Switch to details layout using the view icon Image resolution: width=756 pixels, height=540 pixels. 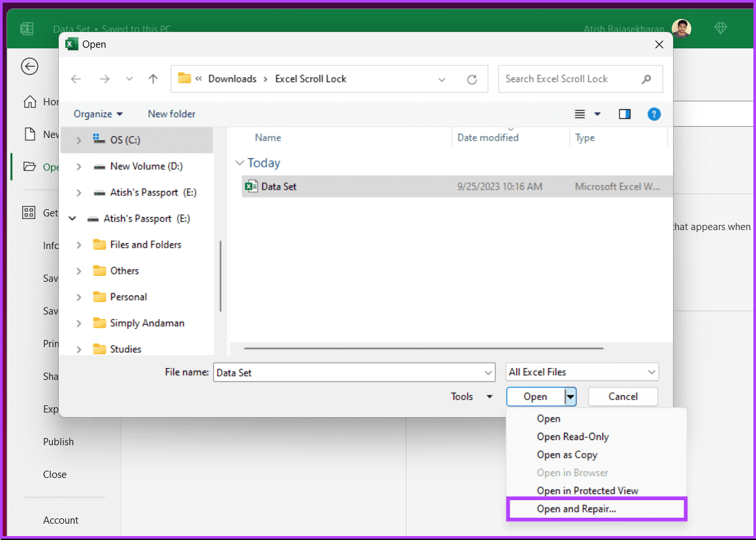coord(579,113)
